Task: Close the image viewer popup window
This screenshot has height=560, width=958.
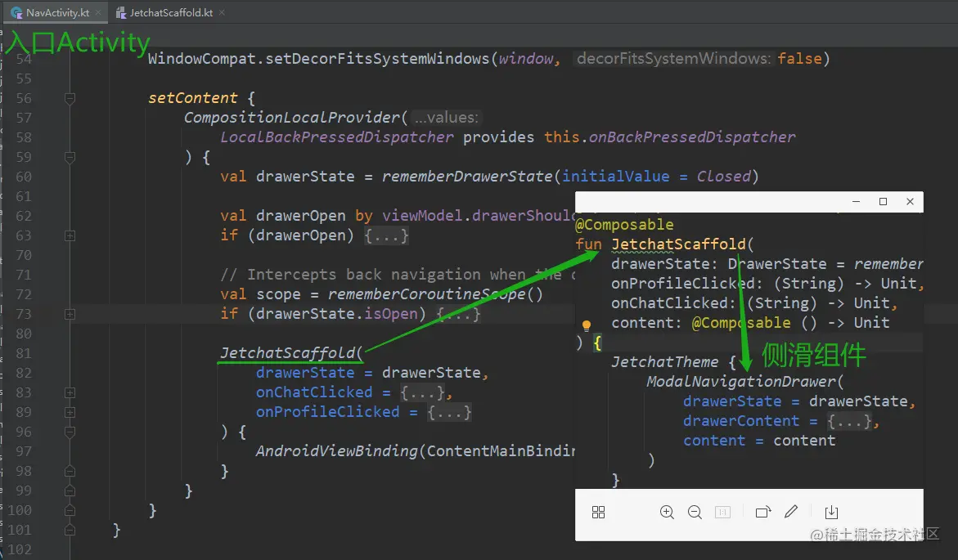Action: [x=910, y=202]
